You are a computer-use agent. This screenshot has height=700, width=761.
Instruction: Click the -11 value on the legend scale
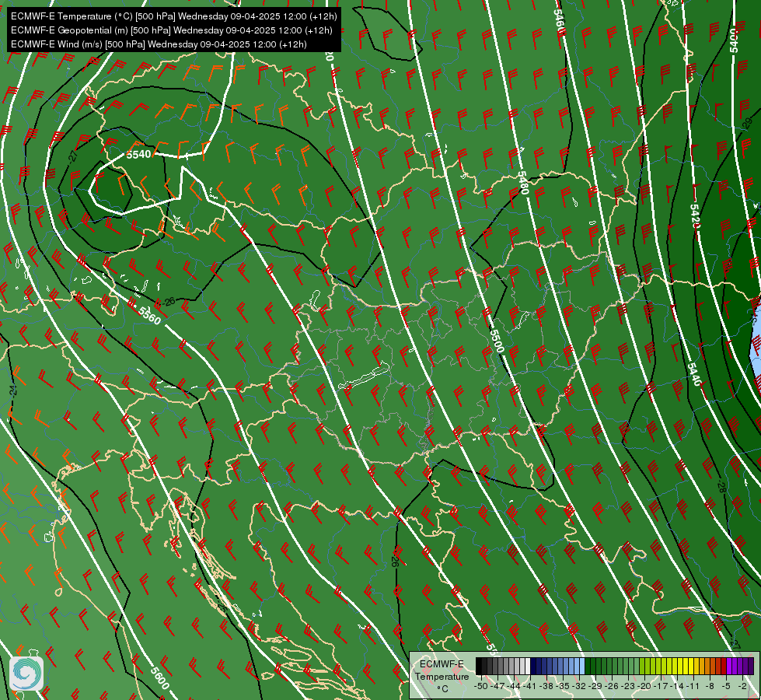[x=693, y=686]
